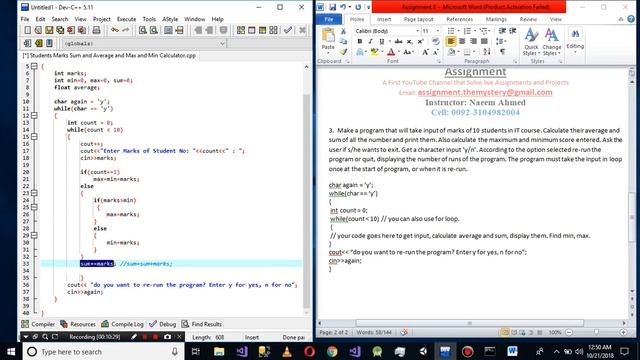Collapse the code fold at line 23
This screenshot has width=640, height=360.
[34, 193]
